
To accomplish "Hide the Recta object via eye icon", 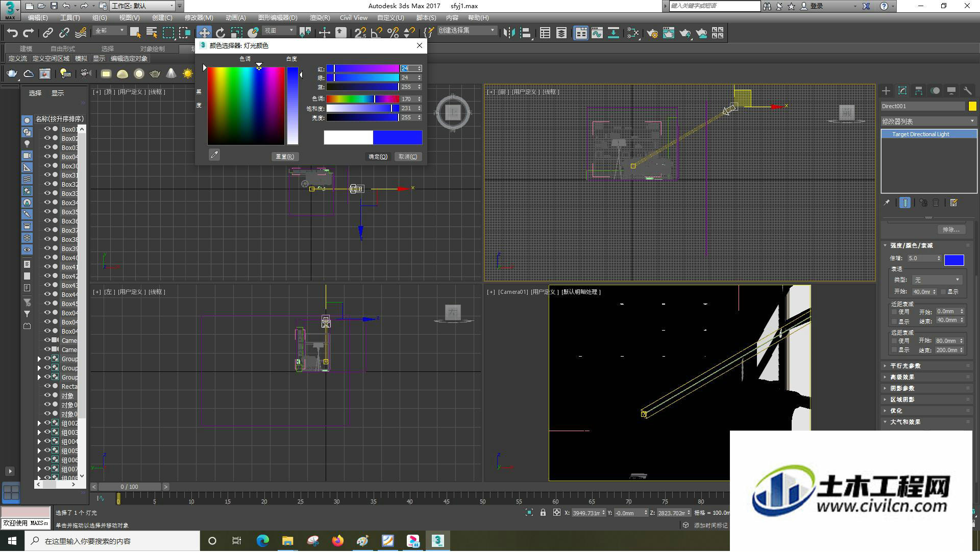I will click(x=47, y=386).
